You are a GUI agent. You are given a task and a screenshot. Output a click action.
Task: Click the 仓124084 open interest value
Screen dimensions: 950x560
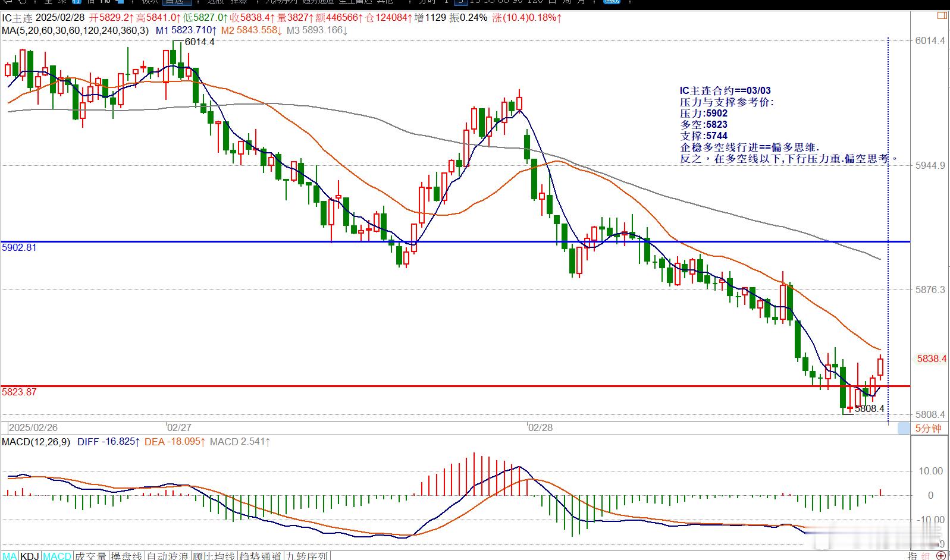(x=389, y=18)
